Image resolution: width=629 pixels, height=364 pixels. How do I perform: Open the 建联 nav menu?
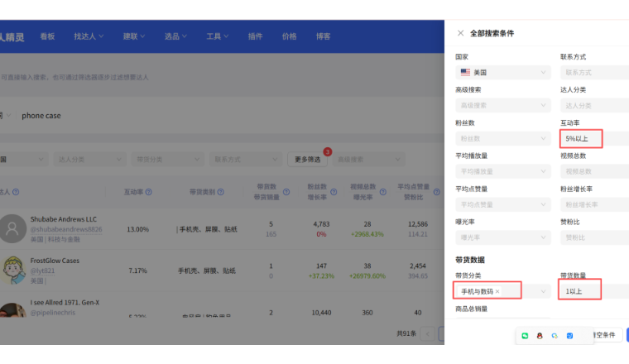pyautogui.click(x=134, y=36)
